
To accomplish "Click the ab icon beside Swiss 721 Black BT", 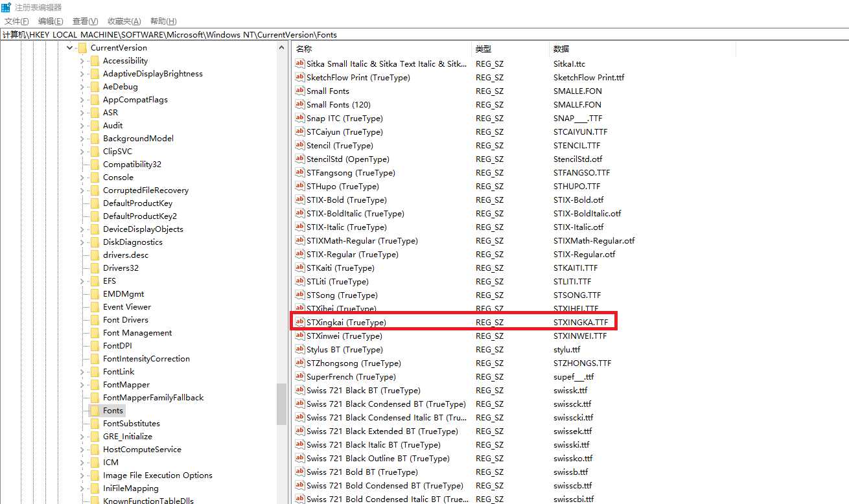I will pos(299,390).
